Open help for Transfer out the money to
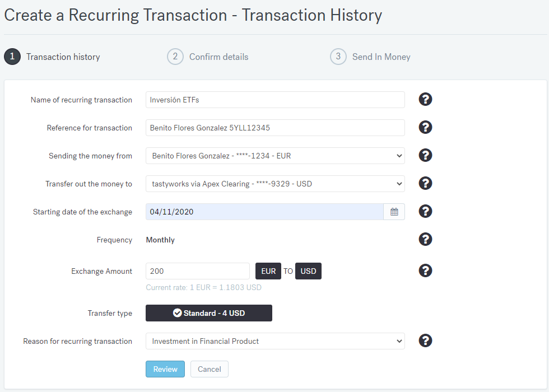 425,184
